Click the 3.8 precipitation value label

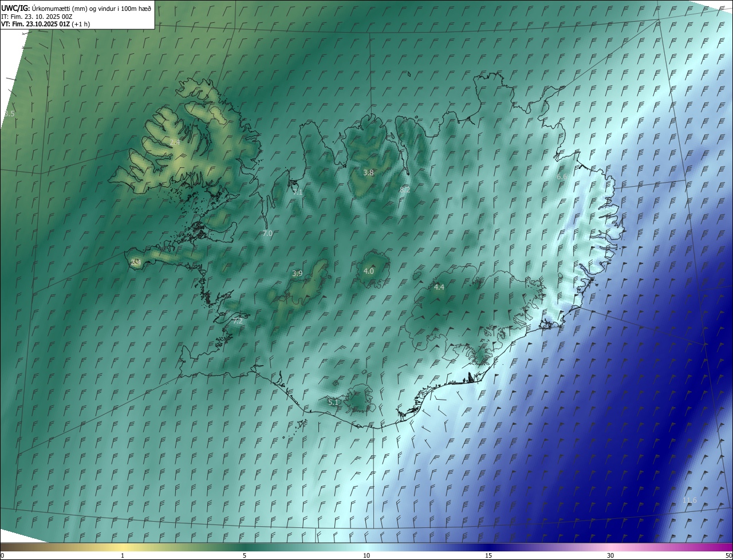click(369, 172)
